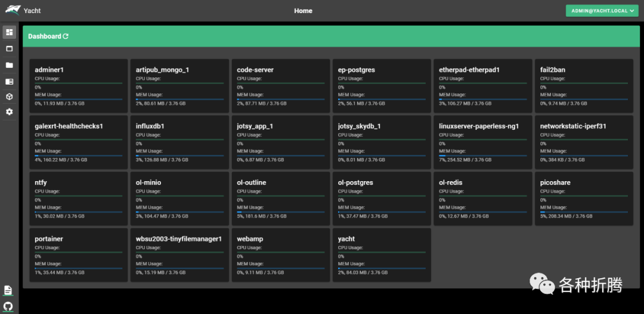Click memory value 35.44 MB / 3.76 GB

[64, 272]
